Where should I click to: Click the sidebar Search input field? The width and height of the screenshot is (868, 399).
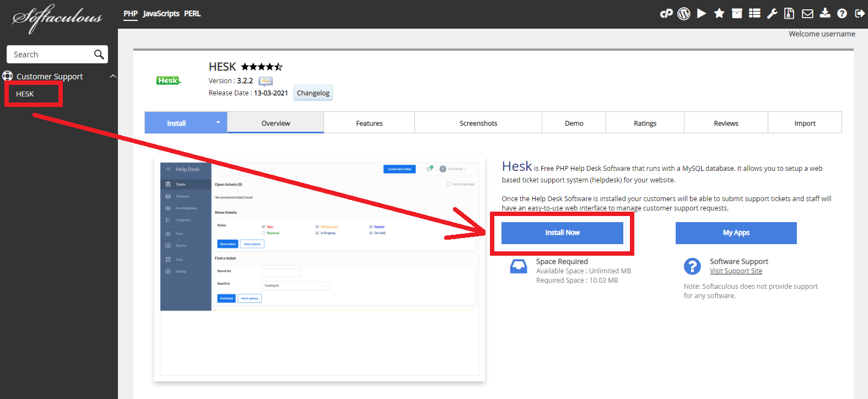click(50, 55)
